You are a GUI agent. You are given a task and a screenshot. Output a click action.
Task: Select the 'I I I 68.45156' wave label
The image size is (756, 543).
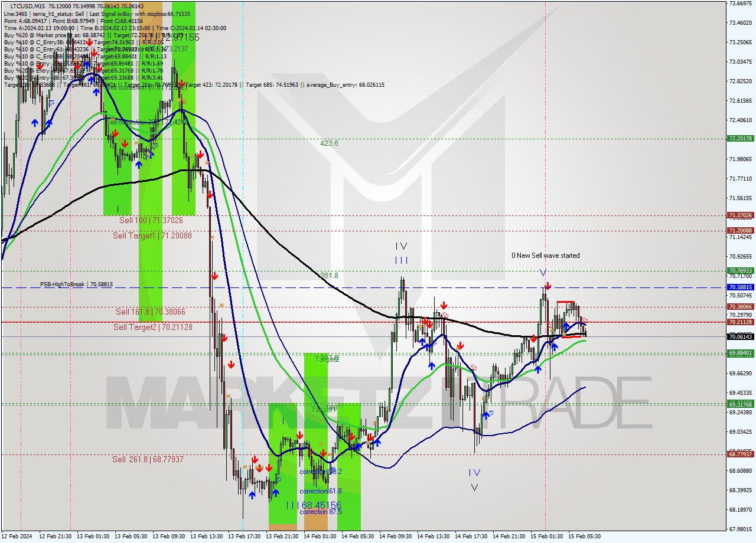tap(313, 505)
